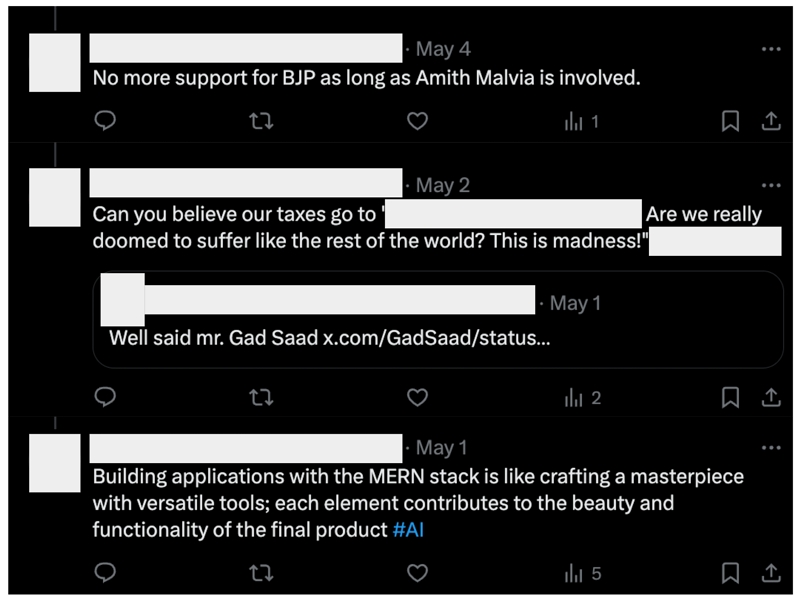The width and height of the screenshot is (800, 602).
Task: Share the BJP support tweet
Action: [771, 121]
